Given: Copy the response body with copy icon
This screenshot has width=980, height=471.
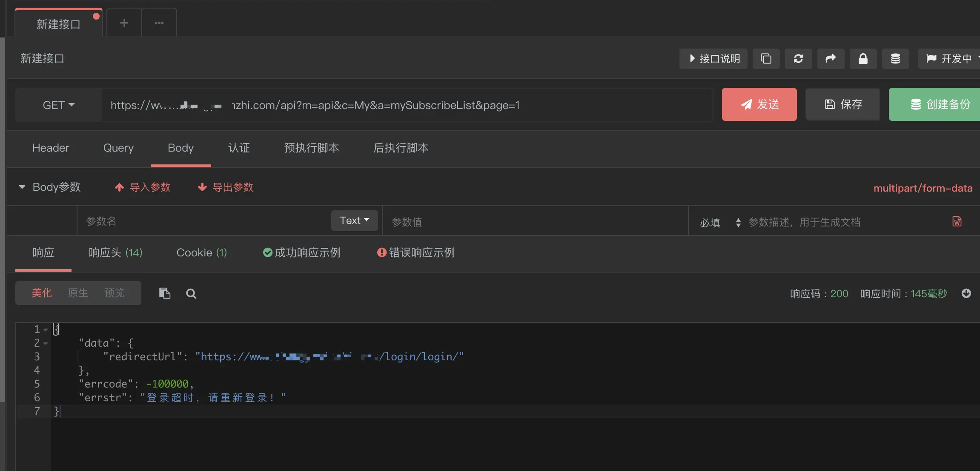Looking at the screenshot, I should pyautogui.click(x=164, y=293).
